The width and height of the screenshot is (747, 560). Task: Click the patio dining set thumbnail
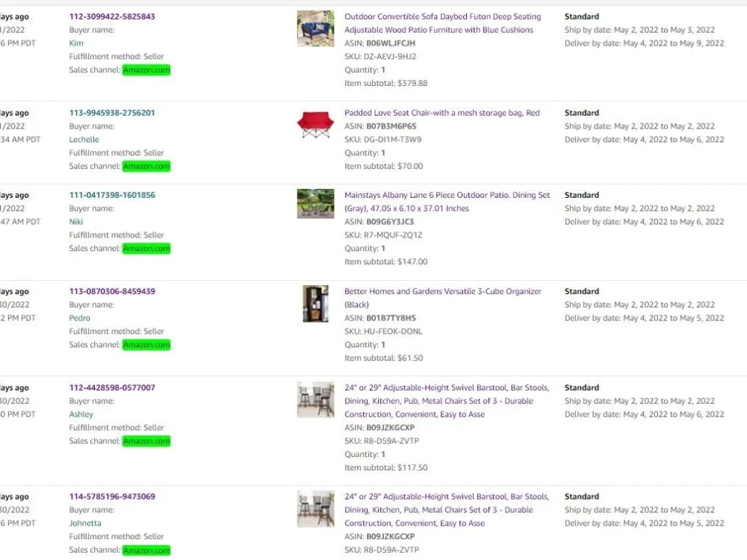coord(315,203)
